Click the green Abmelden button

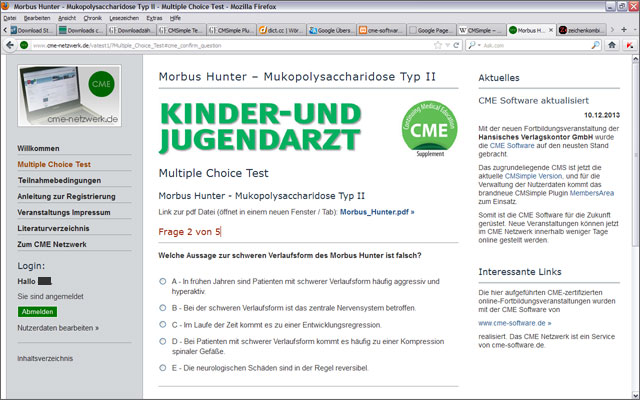[38, 311]
